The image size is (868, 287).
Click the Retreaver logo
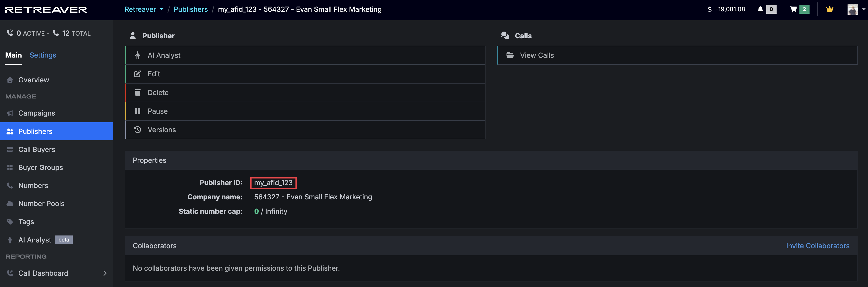point(46,10)
